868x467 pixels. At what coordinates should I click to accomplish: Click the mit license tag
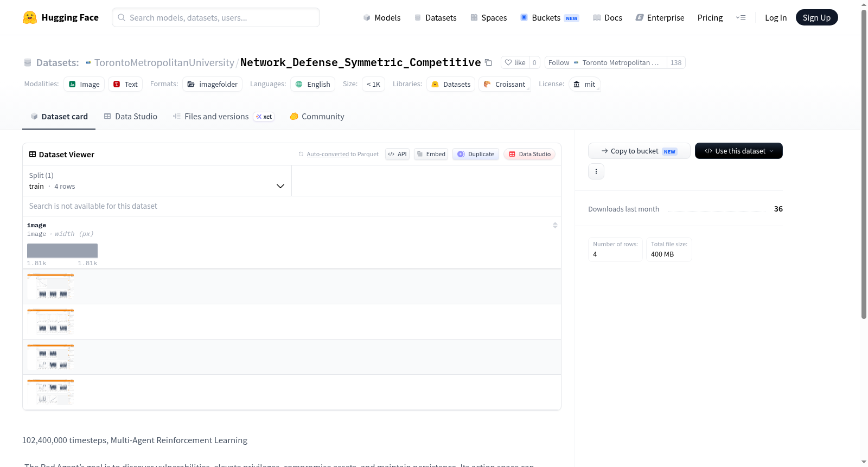584,84
